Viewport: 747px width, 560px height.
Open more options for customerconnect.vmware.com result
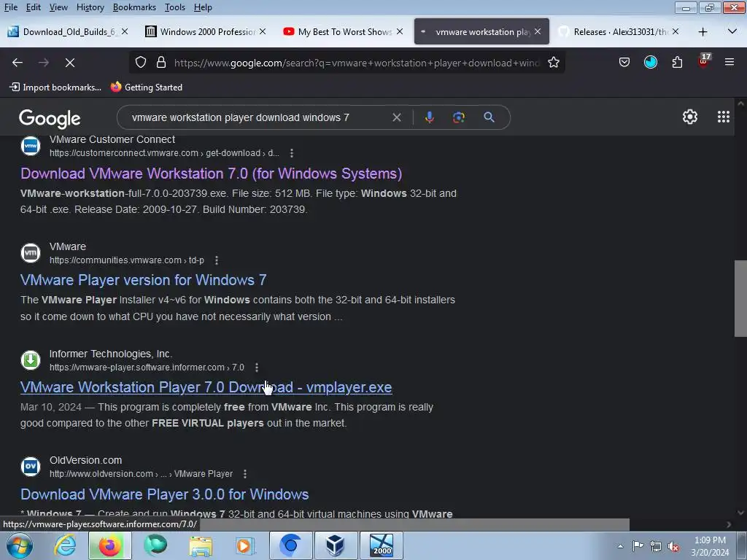[x=292, y=153]
